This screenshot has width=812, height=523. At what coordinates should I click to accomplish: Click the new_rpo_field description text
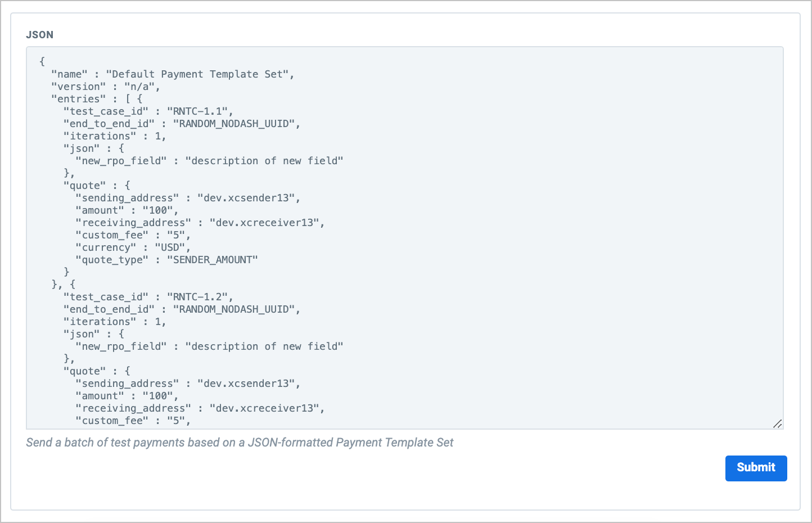[x=264, y=160]
